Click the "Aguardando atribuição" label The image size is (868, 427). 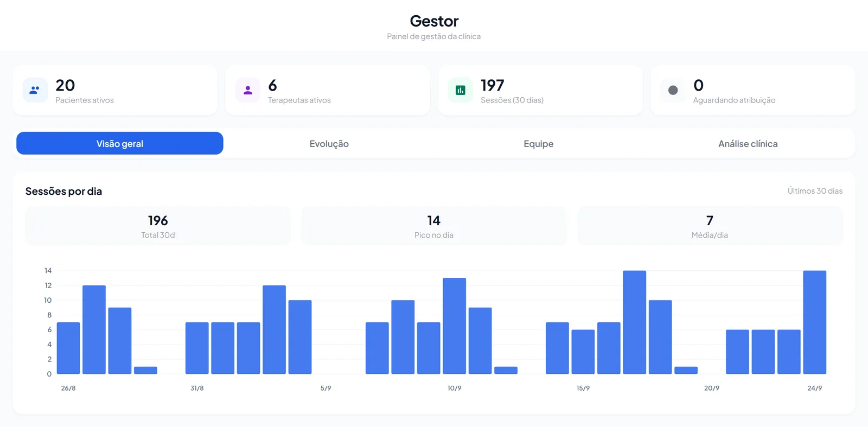point(735,100)
